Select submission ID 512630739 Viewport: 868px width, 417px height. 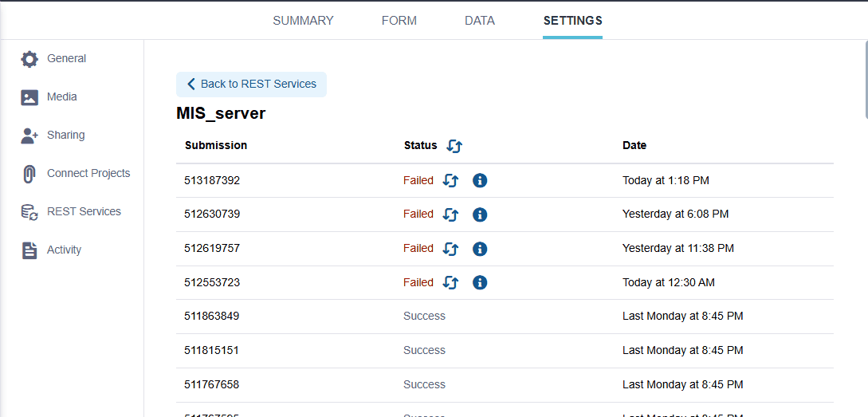pyautogui.click(x=212, y=214)
